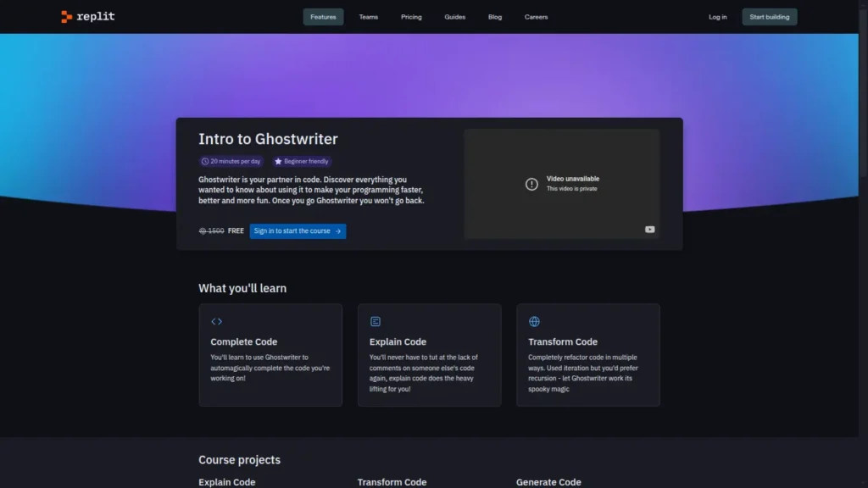
Task: Click the Transform Code globe icon
Action: coord(534,321)
